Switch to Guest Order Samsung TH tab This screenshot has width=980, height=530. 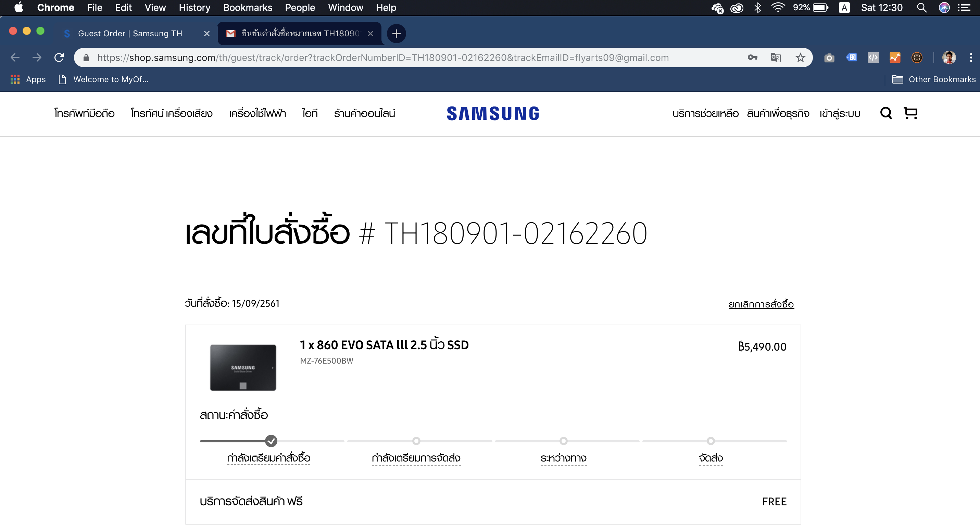[x=129, y=34]
